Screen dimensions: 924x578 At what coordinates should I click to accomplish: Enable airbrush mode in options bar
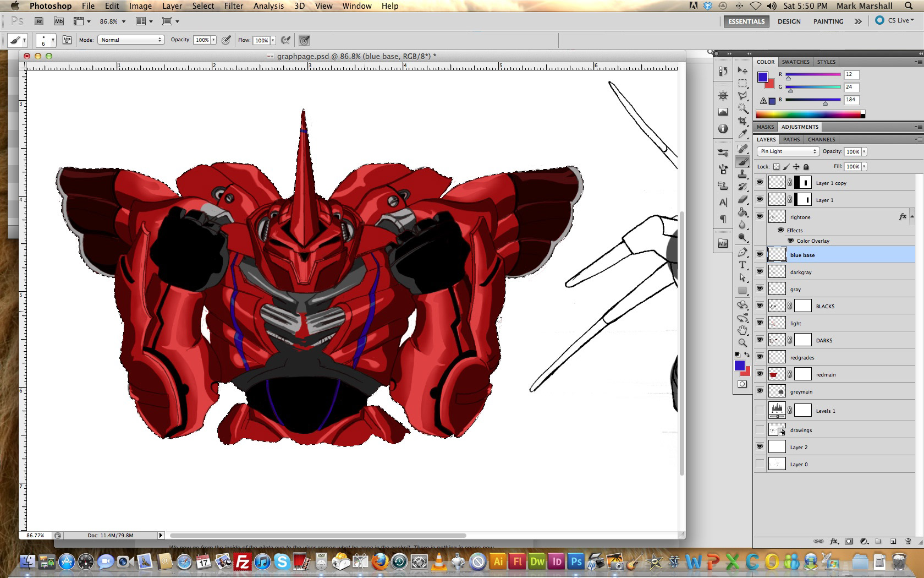click(x=285, y=40)
